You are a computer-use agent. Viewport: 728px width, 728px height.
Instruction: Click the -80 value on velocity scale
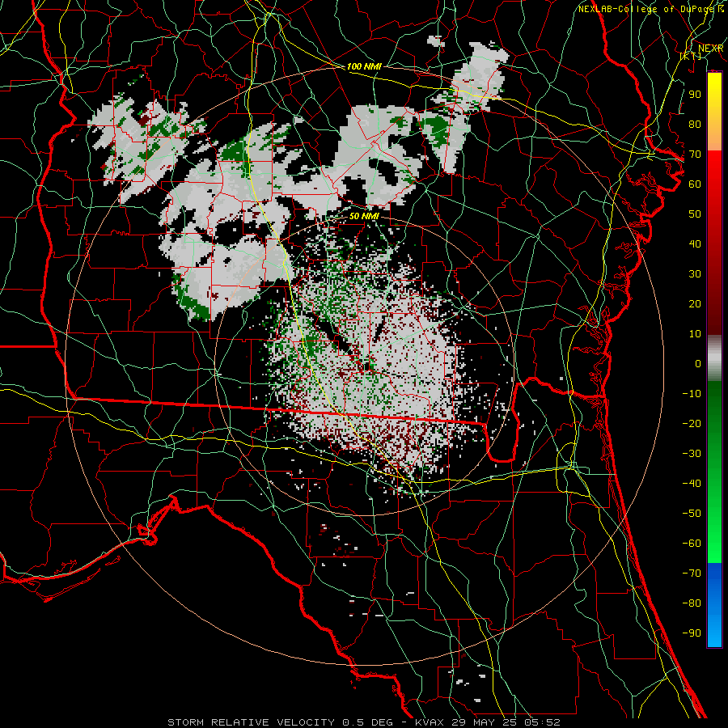coord(692,603)
